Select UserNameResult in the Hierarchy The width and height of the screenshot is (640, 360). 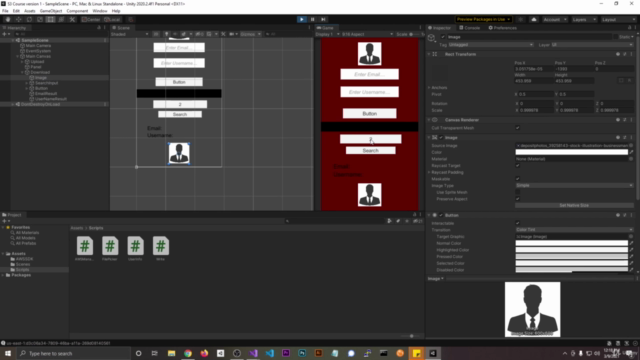[51, 99]
